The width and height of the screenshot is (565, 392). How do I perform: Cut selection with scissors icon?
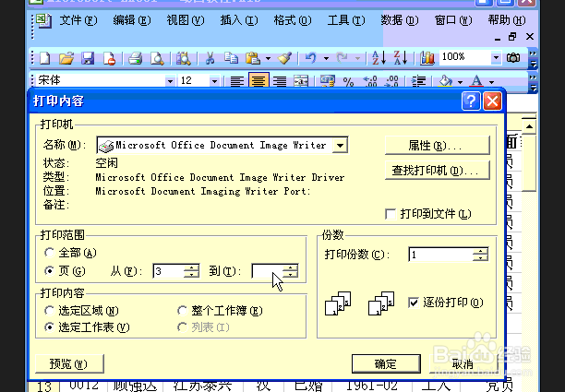210,58
